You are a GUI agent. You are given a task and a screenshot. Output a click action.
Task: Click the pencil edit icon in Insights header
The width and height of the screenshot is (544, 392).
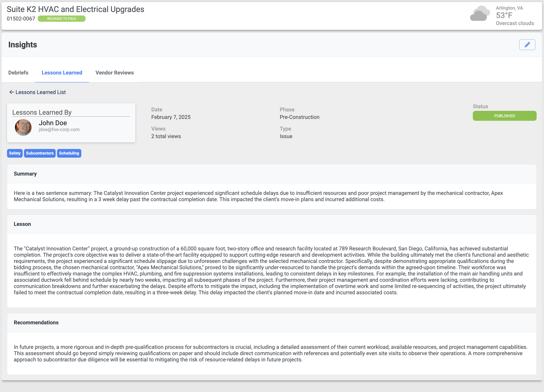pyautogui.click(x=527, y=44)
